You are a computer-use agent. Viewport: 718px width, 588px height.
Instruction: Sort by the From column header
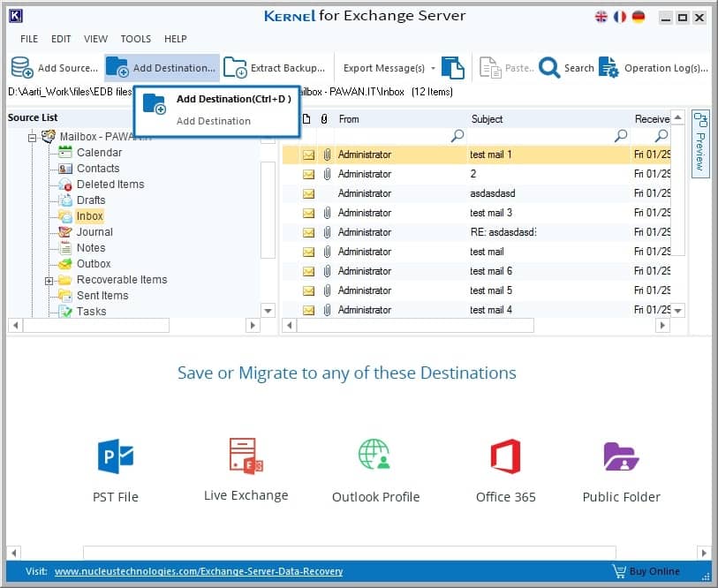pyautogui.click(x=349, y=119)
